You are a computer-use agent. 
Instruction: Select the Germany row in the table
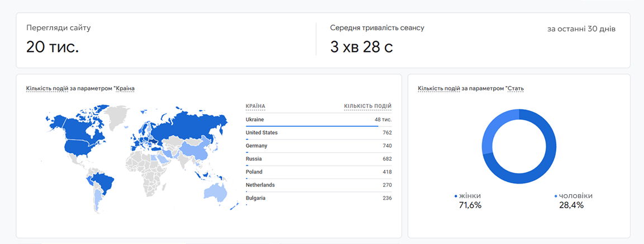318,146
